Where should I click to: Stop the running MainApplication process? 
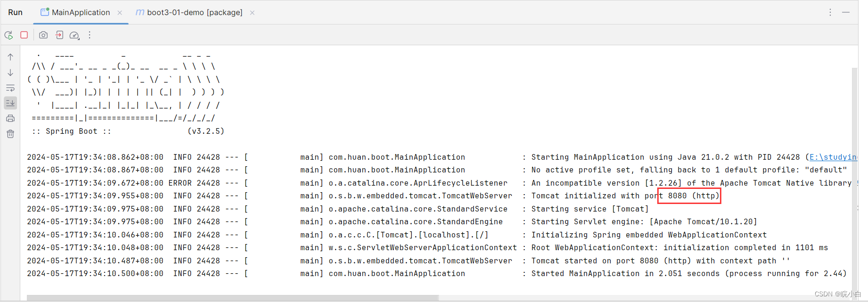pyautogui.click(x=24, y=35)
